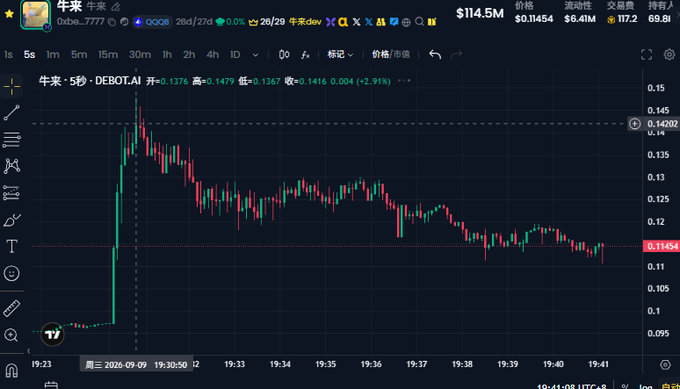Viewport: 680px width, 389px height.
Task: Select the 5s chart interval
Action: pyautogui.click(x=29, y=55)
